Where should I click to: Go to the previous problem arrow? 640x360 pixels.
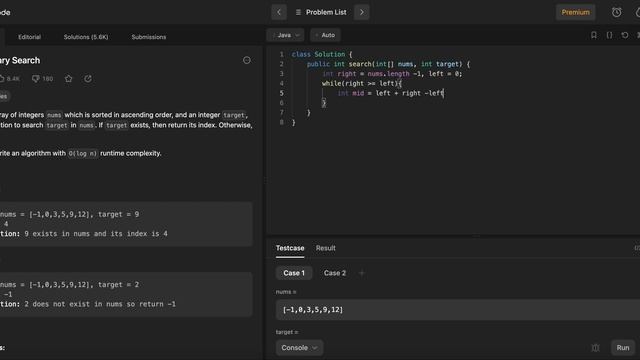pos(279,12)
